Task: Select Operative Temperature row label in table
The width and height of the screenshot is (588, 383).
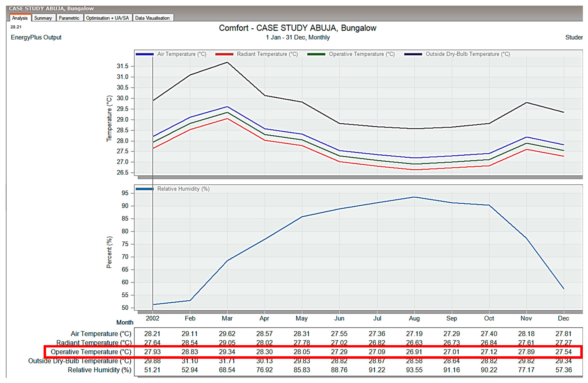Action: pos(91,352)
